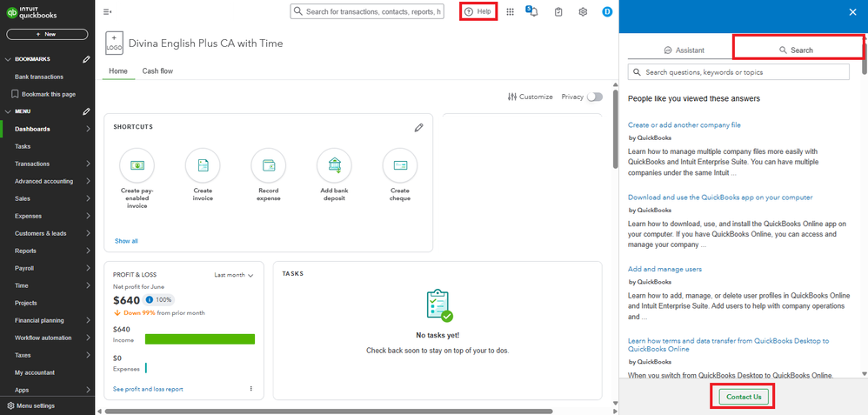Open Projects in the sidebar
Screen dimensions: 868x415
coord(26,303)
